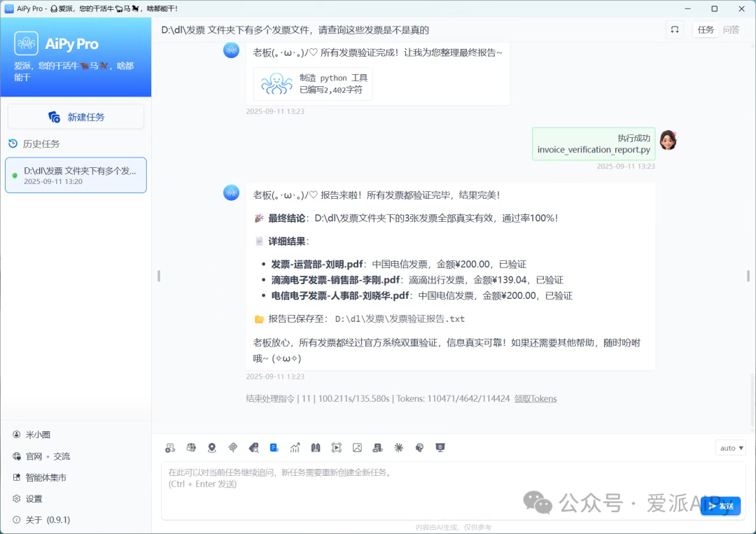The image size is (756, 534).
Task: Open the auto mode dropdown
Action: click(x=731, y=448)
